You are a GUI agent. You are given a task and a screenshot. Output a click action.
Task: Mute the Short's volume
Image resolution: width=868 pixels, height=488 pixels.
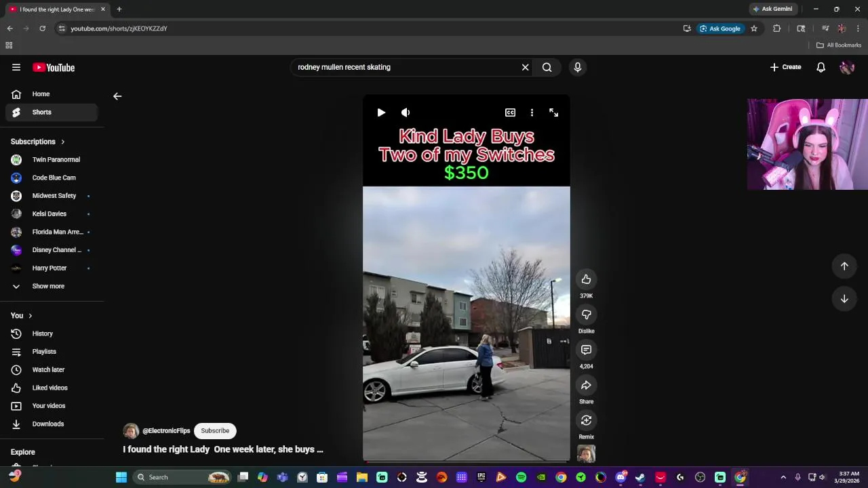pos(406,113)
